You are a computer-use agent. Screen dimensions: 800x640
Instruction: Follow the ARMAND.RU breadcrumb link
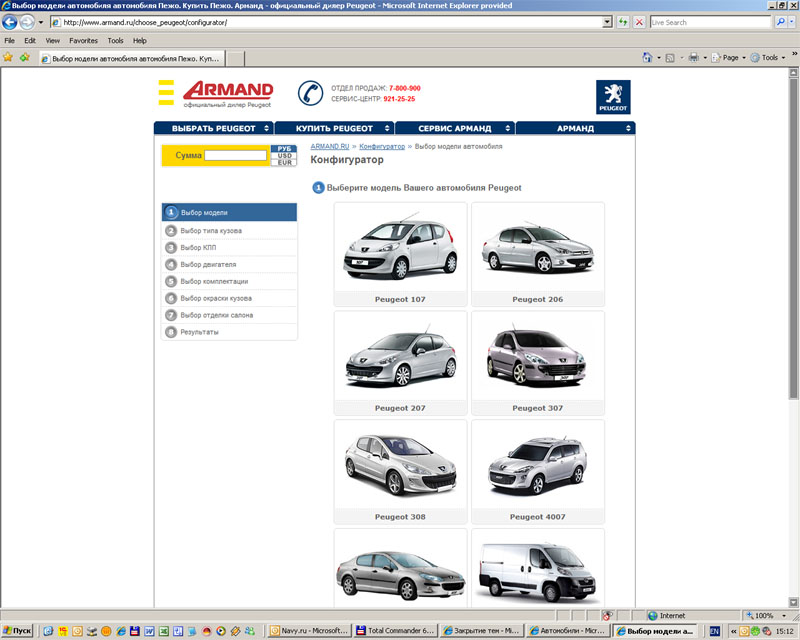(x=330, y=146)
